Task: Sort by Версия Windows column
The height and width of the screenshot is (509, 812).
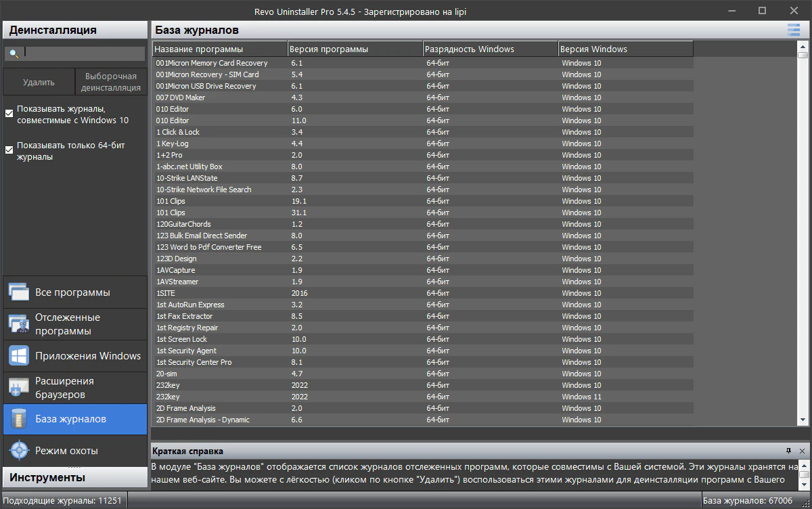Action: [x=626, y=49]
